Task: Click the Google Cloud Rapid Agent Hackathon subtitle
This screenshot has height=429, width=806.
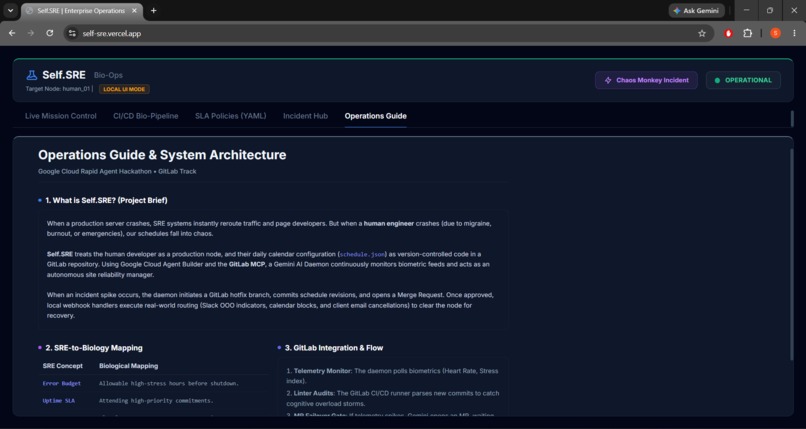Action: point(117,171)
